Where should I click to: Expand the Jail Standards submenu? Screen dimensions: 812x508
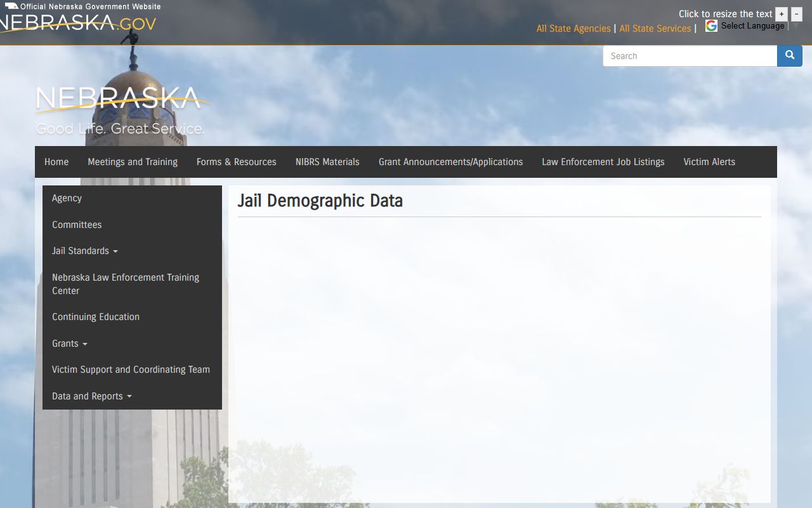[85, 251]
